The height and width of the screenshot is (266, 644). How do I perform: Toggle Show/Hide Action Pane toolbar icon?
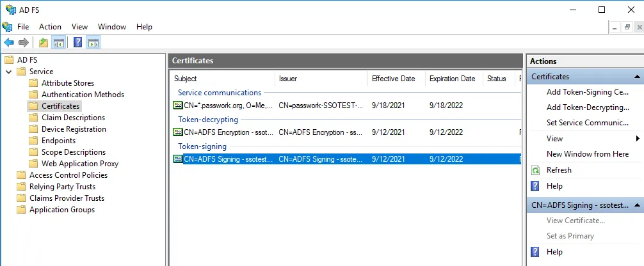click(x=93, y=43)
